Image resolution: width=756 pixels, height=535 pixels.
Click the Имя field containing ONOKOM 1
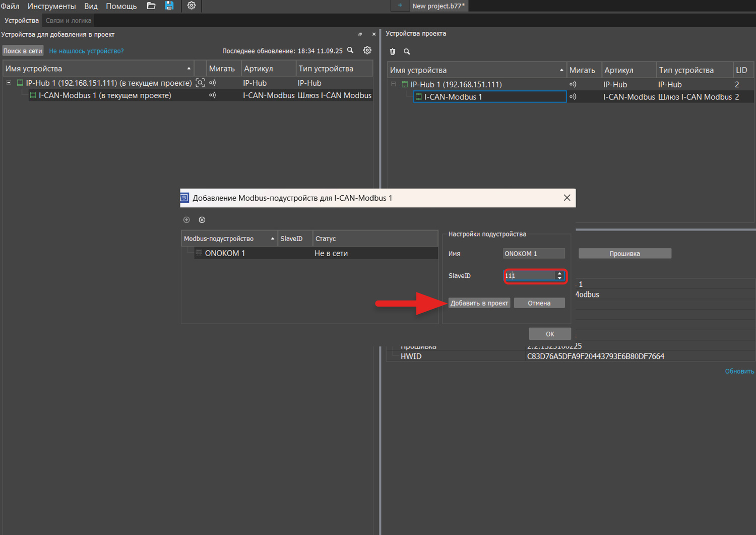pyautogui.click(x=533, y=254)
